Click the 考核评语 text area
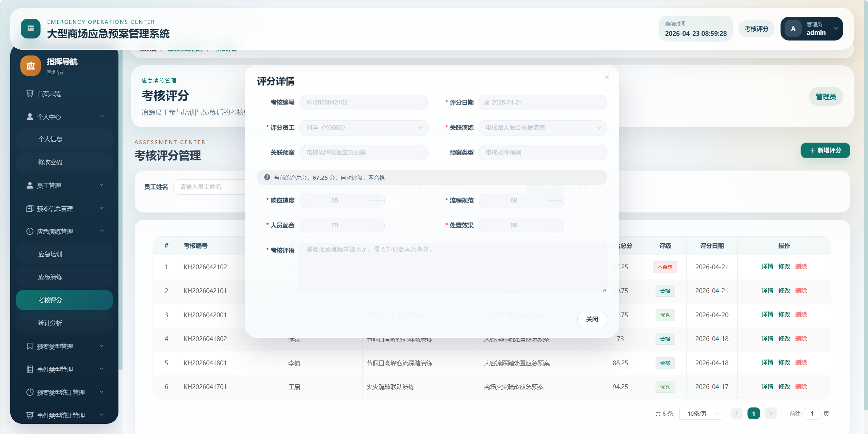The height and width of the screenshot is (434, 868). point(453,268)
